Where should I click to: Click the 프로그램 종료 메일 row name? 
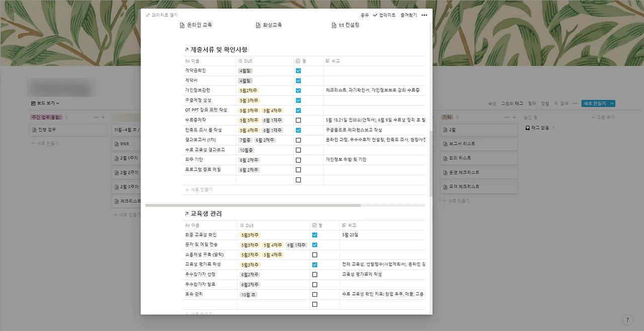tap(203, 170)
